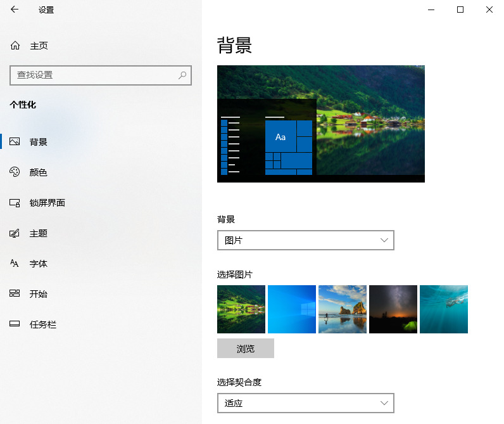Click the back arrow icon

pyautogui.click(x=15, y=10)
